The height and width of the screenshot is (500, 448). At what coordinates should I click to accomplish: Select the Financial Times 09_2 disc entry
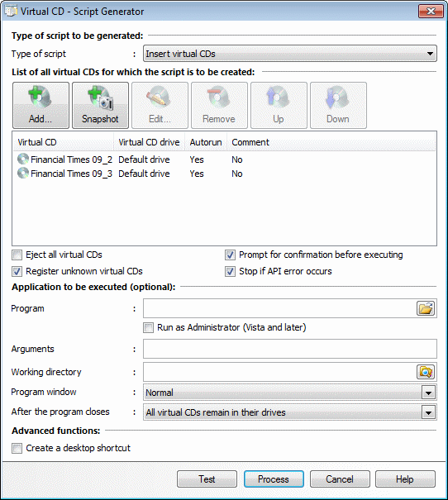[x=65, y=160]
